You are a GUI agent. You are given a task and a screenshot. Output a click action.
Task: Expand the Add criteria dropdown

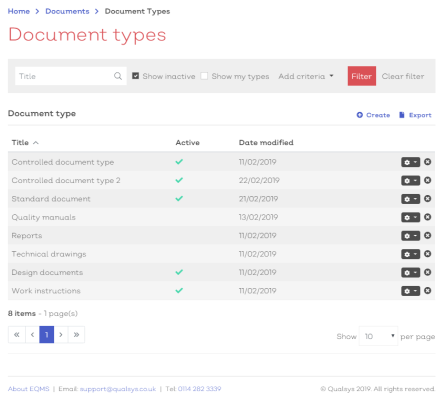pos(306,76)
